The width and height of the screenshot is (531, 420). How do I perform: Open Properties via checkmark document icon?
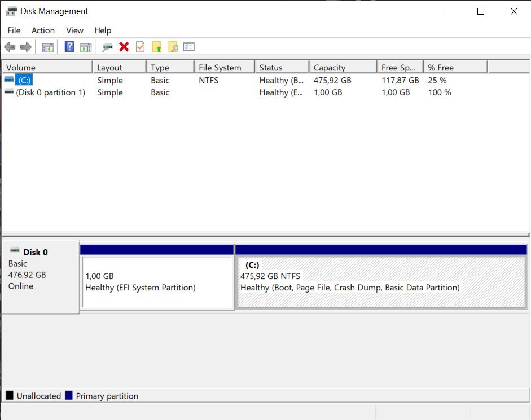pos(140,47)
